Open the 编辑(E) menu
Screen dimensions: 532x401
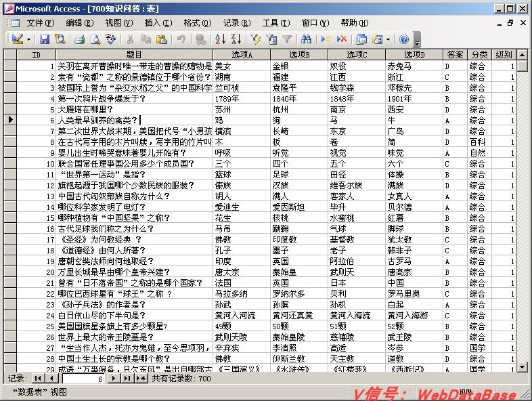coord(80,23)
